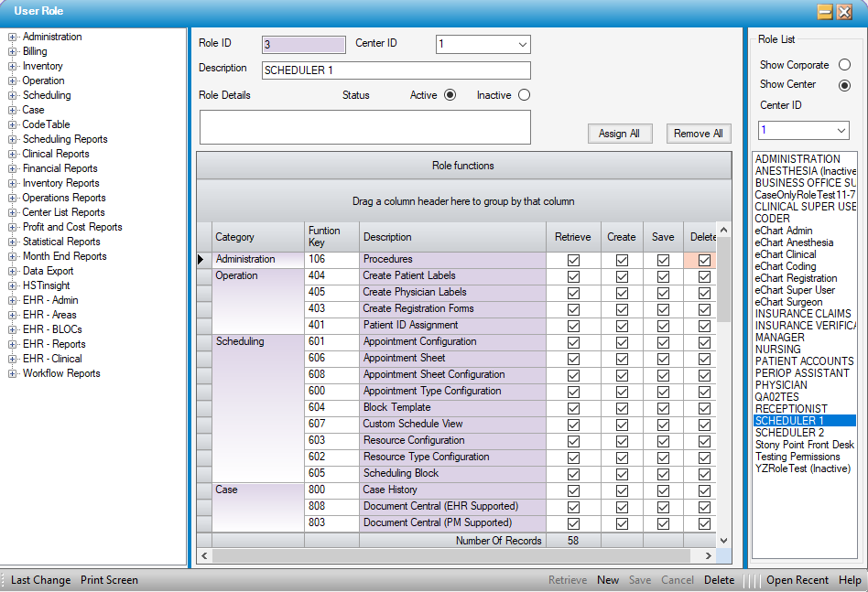Click New in the bottom toolbar
868x592 pixels.
(608, 580)
